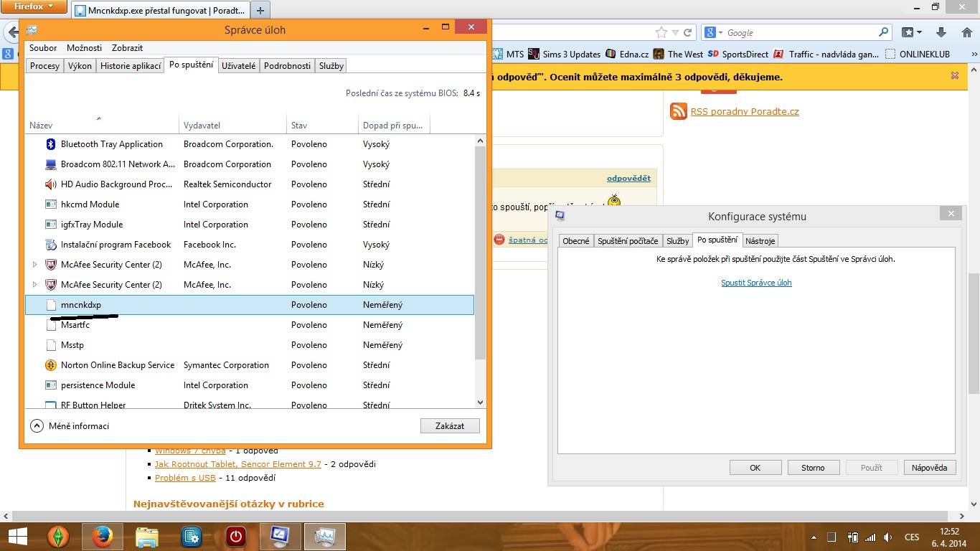Click the Google search magnifier icon
This screenshot has width=980, height=551.
[883, 32]
